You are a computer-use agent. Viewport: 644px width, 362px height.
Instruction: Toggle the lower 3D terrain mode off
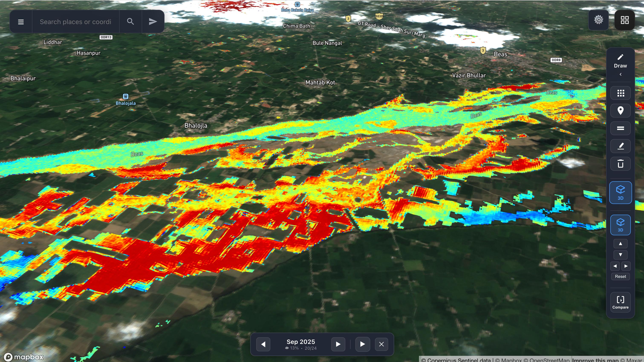620,224
